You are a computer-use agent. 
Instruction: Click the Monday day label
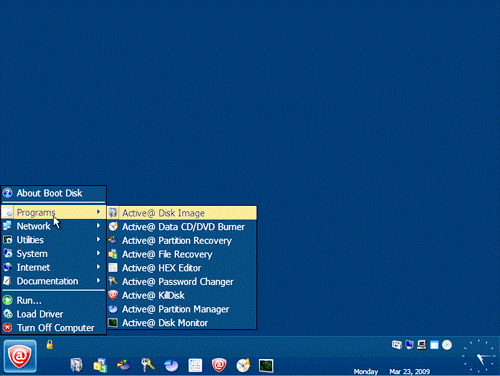[x=366, y=371]
